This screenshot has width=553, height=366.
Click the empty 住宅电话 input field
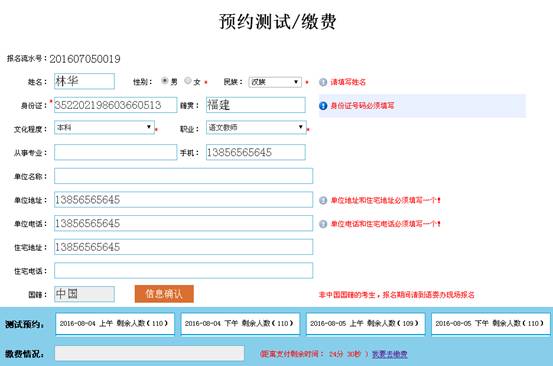pos(183,270)
